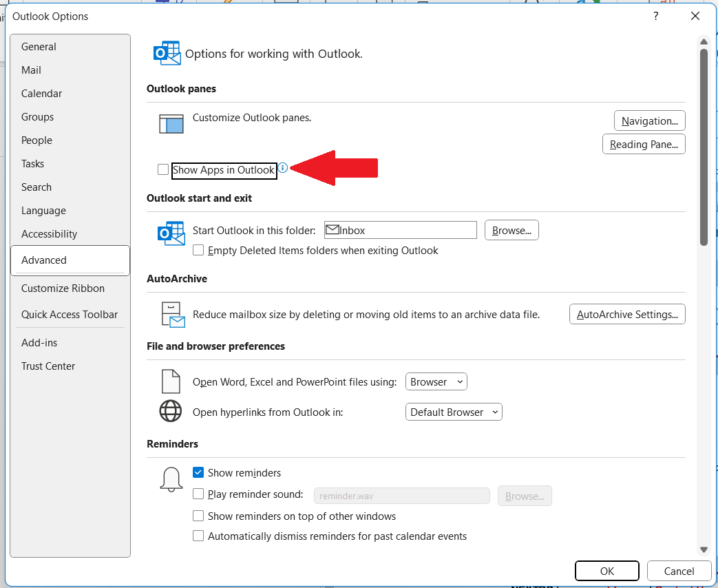Click the 'Outlook panes' section heading

pos(181,89)
